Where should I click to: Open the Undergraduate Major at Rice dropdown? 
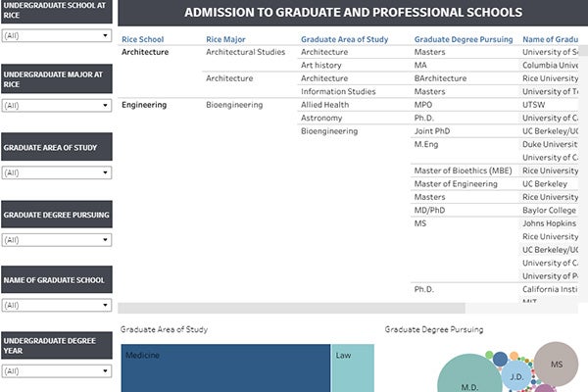click(x=57, y=106)
